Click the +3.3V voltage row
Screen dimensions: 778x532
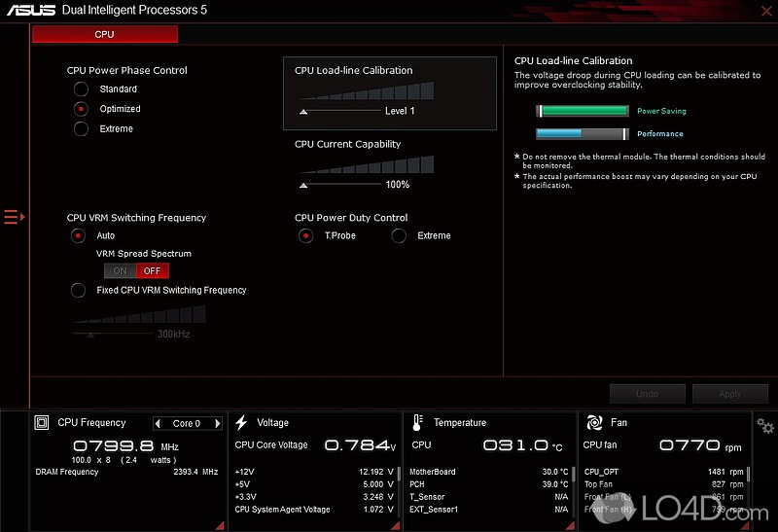[314, 497]
